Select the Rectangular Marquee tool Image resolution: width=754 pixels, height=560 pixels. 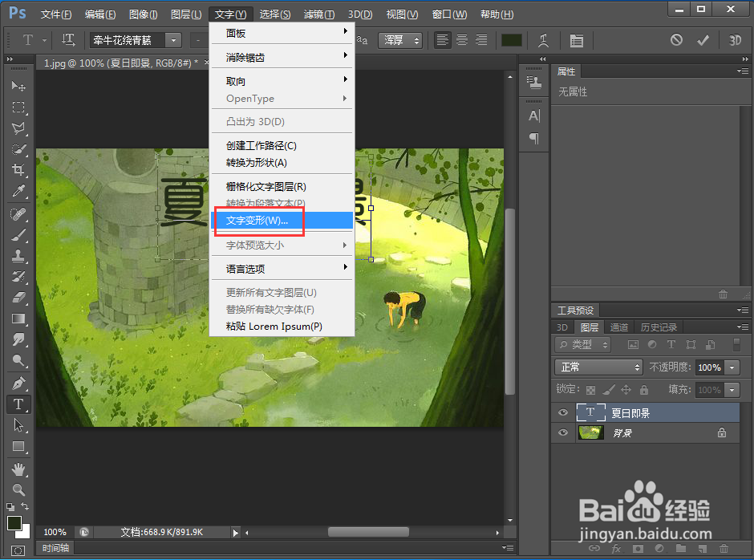coord(18,107)
